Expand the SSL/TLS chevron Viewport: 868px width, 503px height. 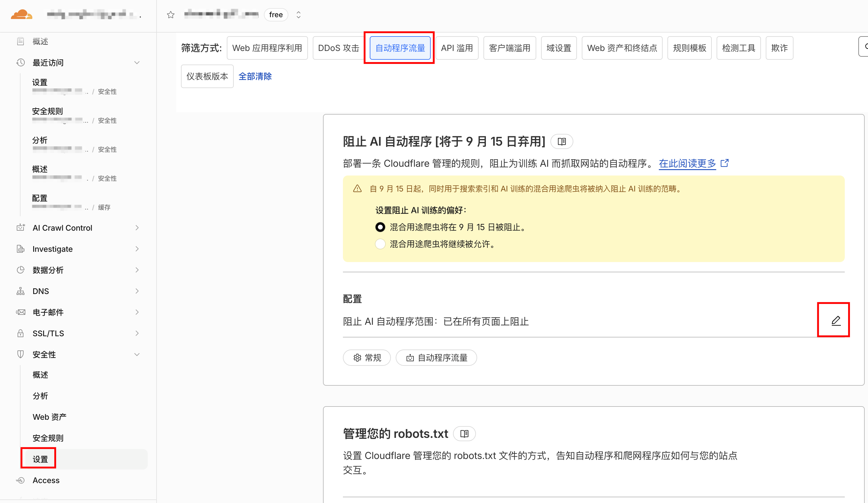pyautogui.click(x=137, y=333)
